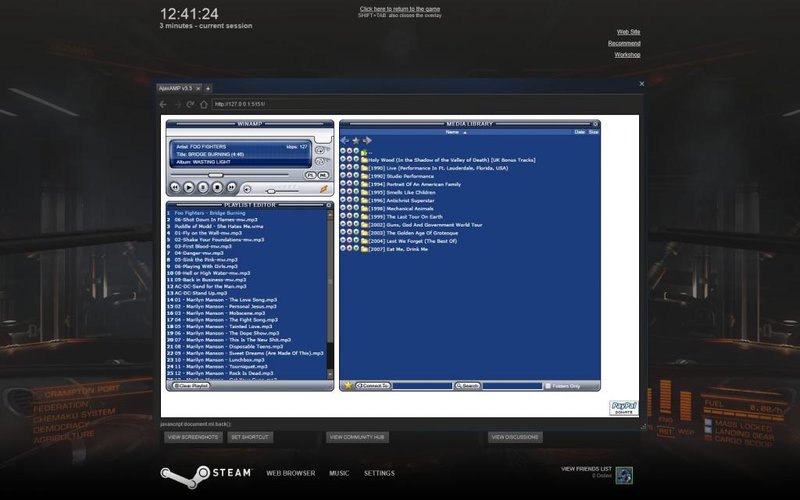Image resolution: width=800 pixels, height=500 pixels.
Task: Click the upper round toggle right of the song display
Action: (320, 150)
